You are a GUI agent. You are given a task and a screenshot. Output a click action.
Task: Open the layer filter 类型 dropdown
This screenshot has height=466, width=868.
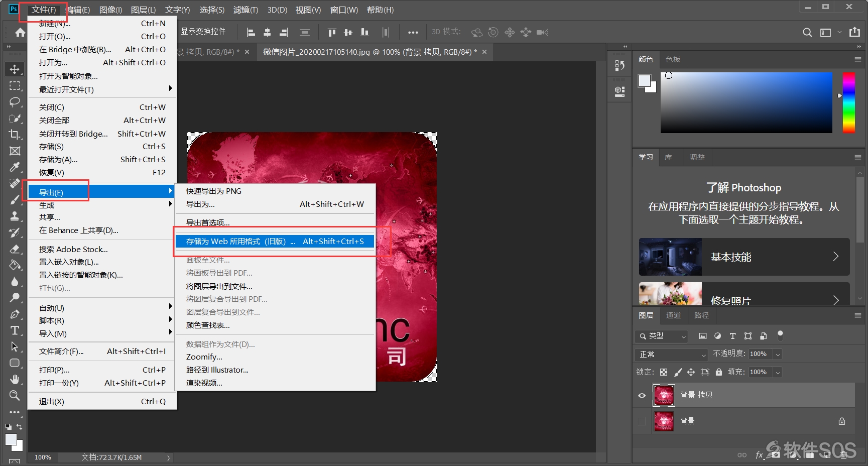[661, 336]
